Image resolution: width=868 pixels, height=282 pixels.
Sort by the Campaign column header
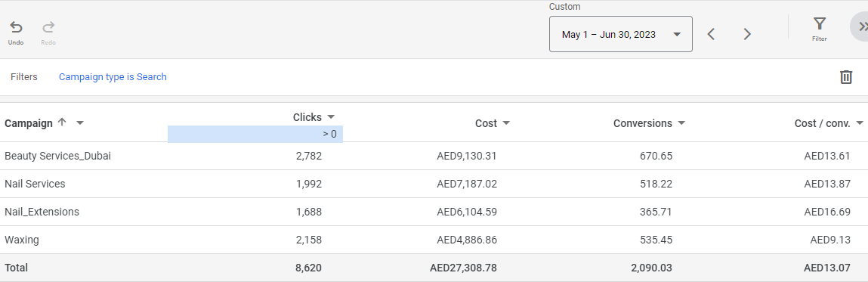[x=29, y=123]
